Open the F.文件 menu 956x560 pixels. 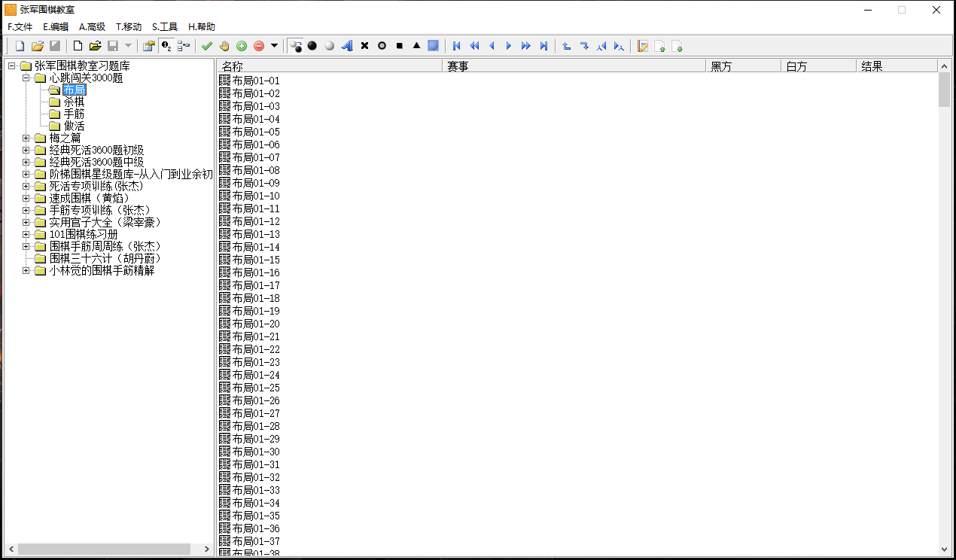[20, 26]
